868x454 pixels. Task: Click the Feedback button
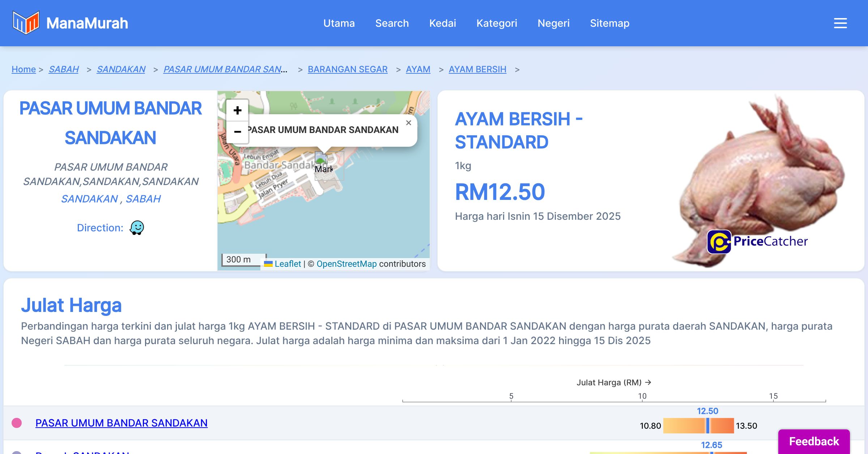814,441
